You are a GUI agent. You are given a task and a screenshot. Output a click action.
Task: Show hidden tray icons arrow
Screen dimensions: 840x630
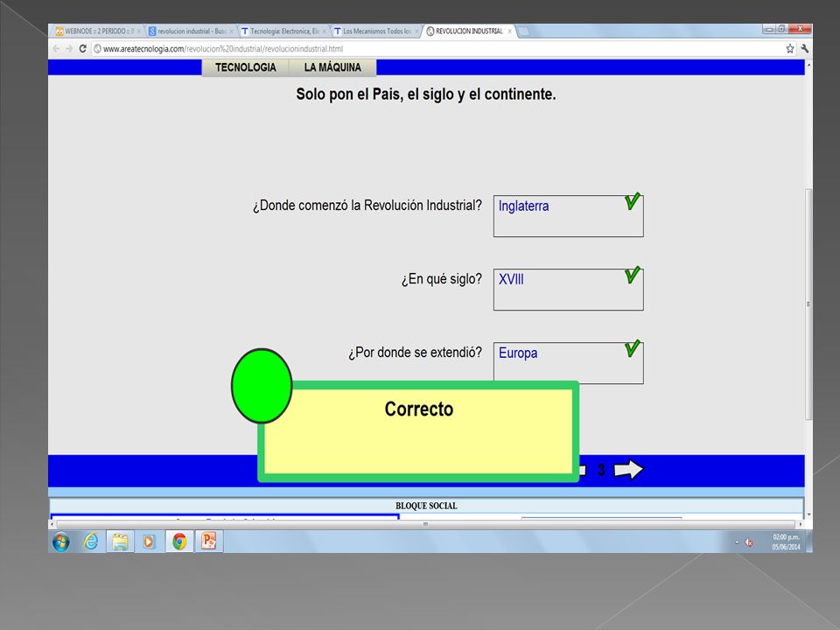(737, 542)
